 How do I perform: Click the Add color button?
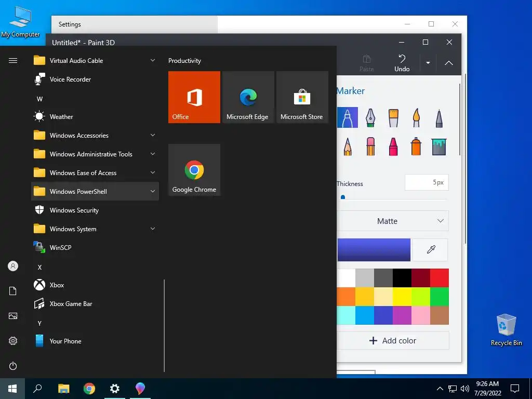(x=393, y=341)
